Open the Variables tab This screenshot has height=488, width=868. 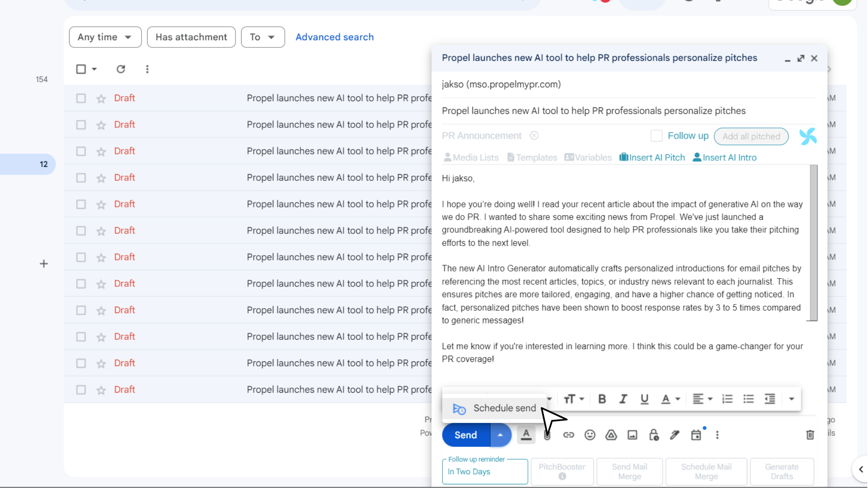click(x=588, y=158)
